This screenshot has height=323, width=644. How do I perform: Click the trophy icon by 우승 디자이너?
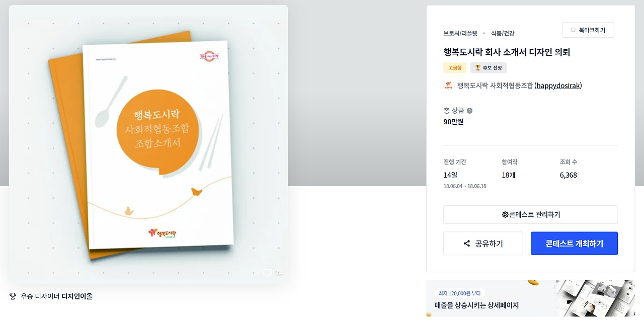13,296
